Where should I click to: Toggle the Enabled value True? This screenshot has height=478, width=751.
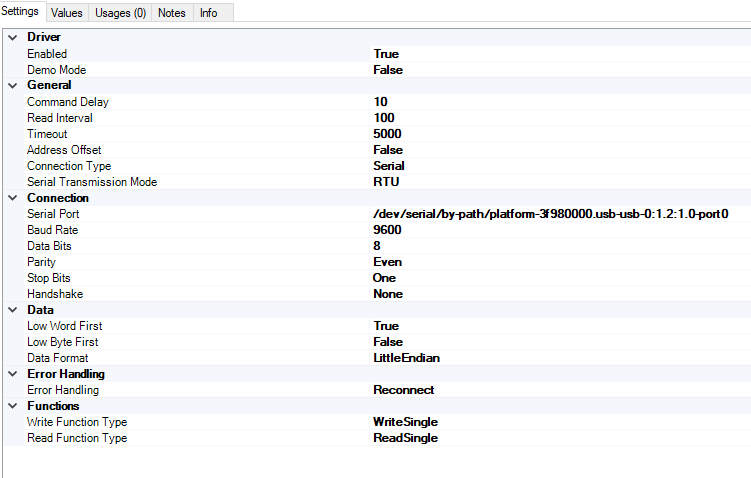[386, 53]
